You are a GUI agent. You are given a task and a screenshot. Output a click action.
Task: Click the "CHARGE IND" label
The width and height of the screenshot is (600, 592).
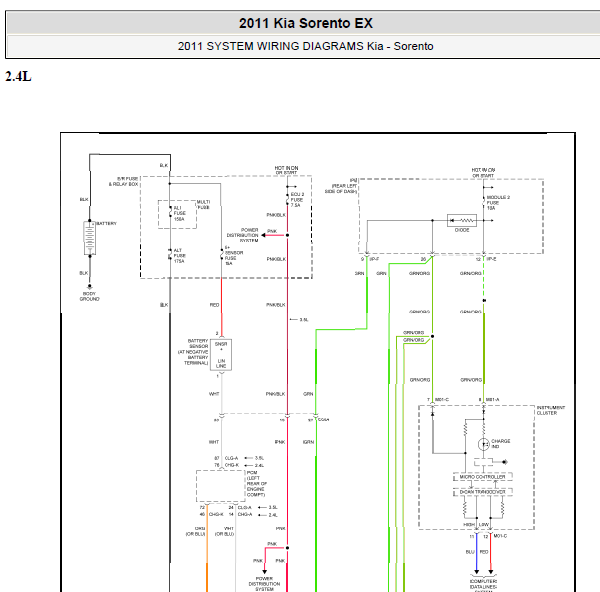[x=501, y=444]
